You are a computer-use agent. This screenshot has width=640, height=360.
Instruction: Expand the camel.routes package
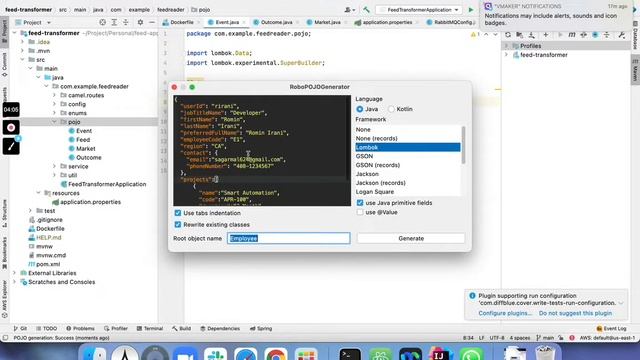[54, 95]
